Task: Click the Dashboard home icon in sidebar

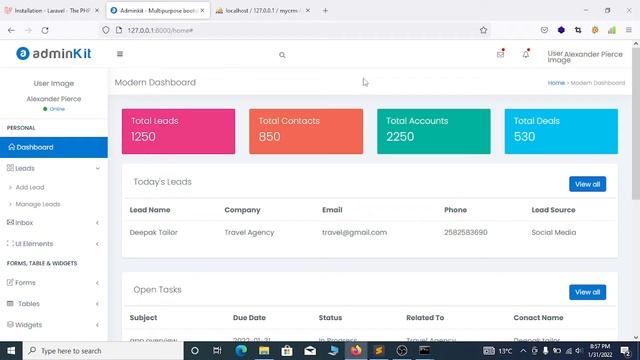Action: (11, 147)
